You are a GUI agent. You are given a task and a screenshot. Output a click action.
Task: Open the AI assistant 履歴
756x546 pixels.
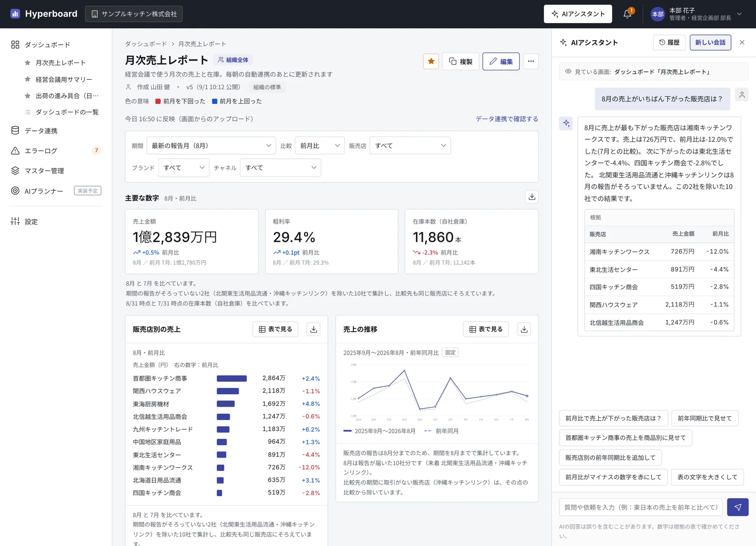[x=669, y=43]
